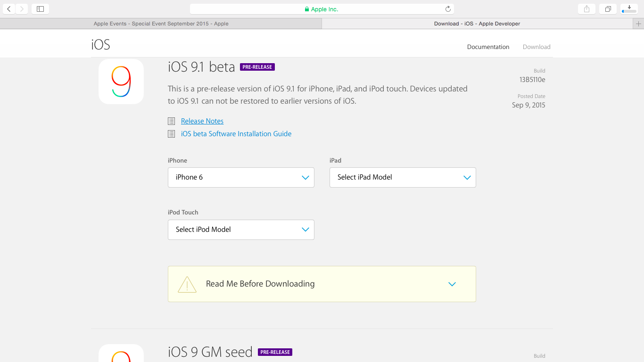
Task: Click the document icon beside Installation Guide
Action: coord(172,134)
